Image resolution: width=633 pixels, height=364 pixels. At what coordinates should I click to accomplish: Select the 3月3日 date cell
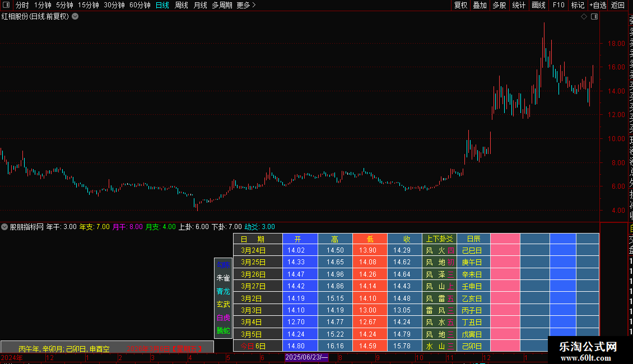click(258, 310)
